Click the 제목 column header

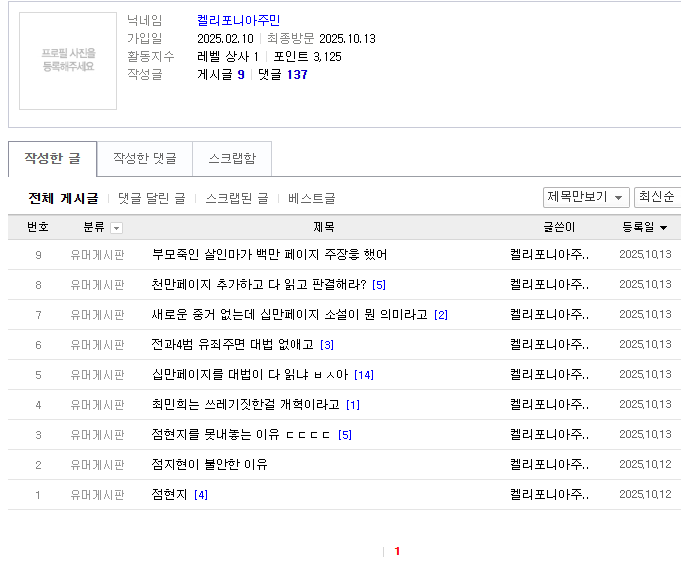pyautogui.click(x=324, y=227)
